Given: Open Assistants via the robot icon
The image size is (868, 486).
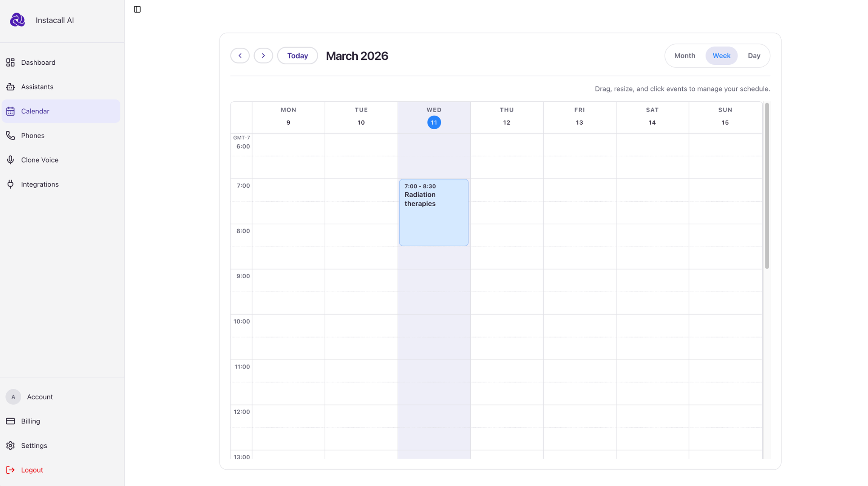Looking at the screenshot, I should tap(10, 87).
